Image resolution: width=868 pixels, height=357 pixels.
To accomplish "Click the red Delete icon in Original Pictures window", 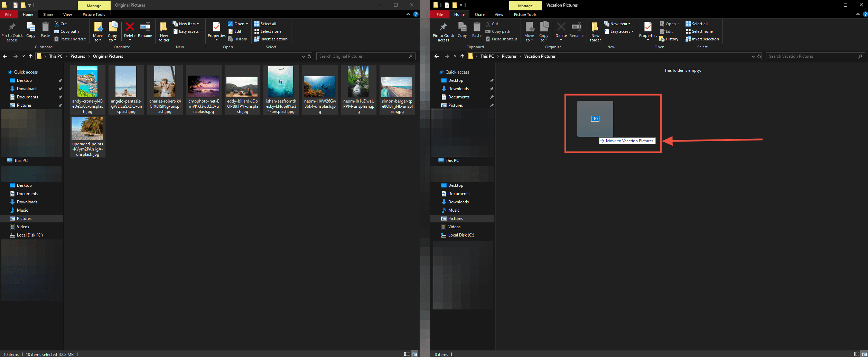I will click(130, 27).
